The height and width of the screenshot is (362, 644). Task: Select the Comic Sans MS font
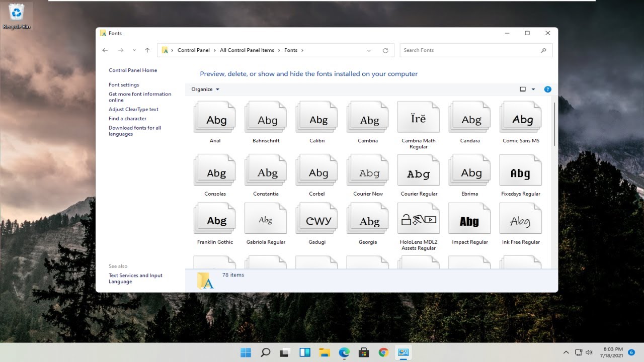point(521,117)
